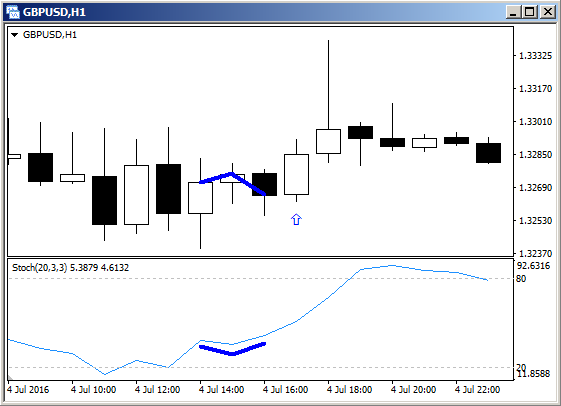Click the 4 Jul 16:00 time label
561x406 pixels.
(x=286, y=390)
